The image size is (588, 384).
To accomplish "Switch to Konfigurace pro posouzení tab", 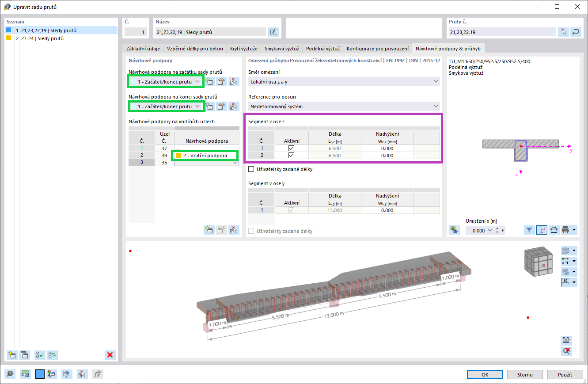I will 378,49.
